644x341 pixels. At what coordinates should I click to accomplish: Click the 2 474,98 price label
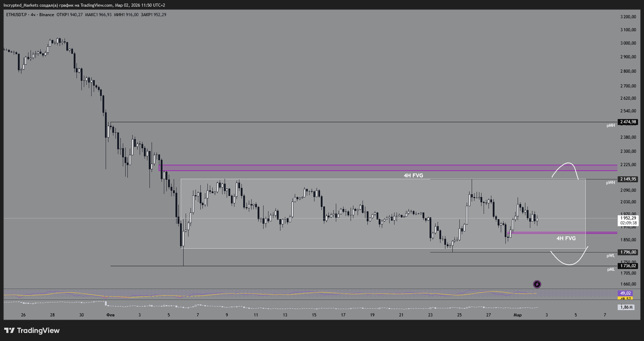click(628, 122)
